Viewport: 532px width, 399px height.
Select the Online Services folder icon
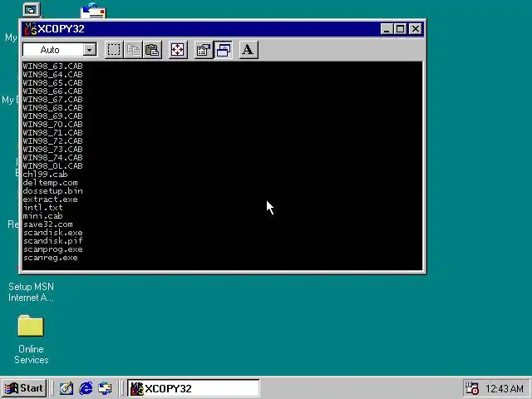pyautogui.click(x=31, y=325)
